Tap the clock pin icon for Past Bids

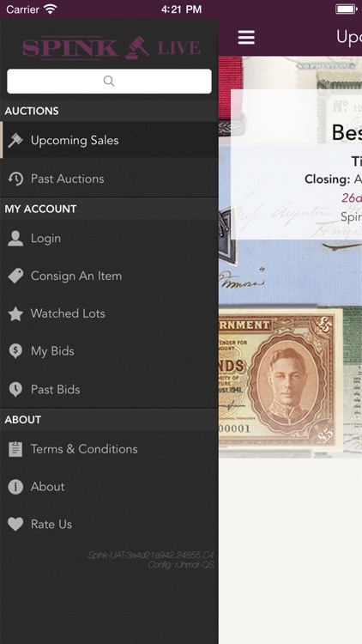click(x=15, y=389)
